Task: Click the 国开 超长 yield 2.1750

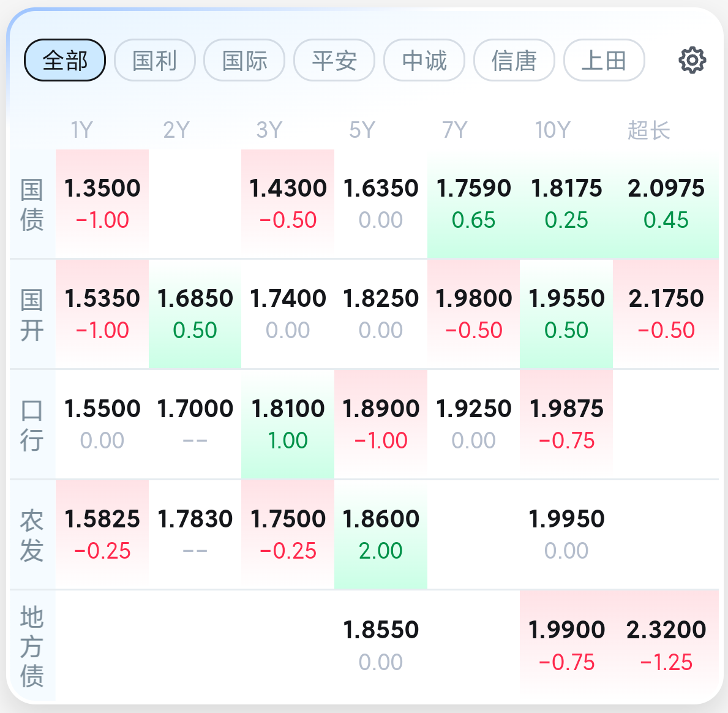Action: coord(666,314)
